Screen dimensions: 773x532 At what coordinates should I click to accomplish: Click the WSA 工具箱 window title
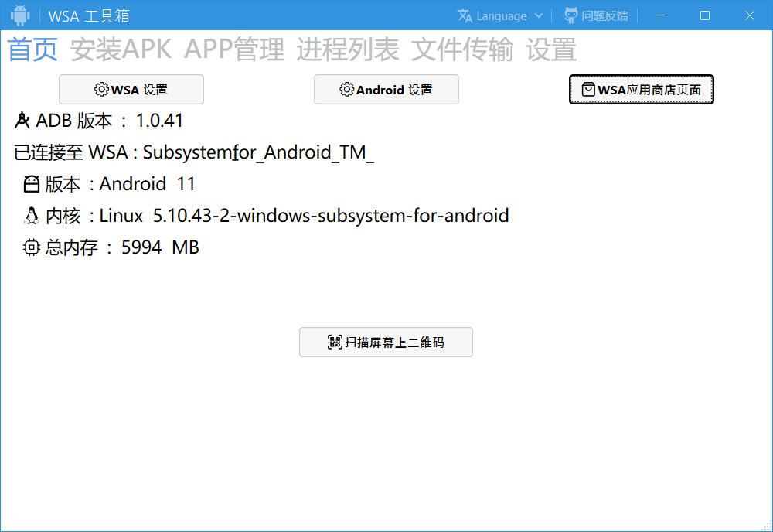(x=89, y=15)
